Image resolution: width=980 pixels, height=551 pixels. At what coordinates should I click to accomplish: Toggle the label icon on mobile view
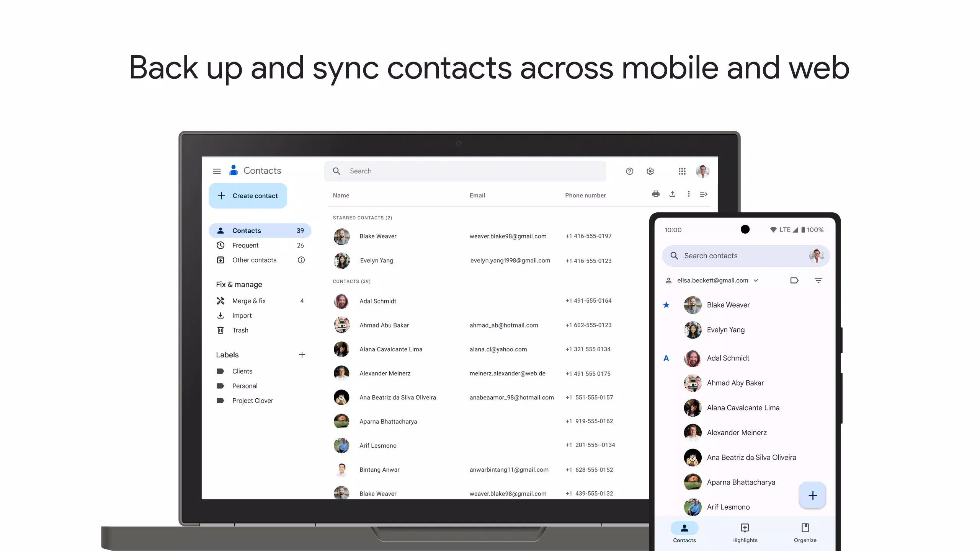(x=794, y=280)
